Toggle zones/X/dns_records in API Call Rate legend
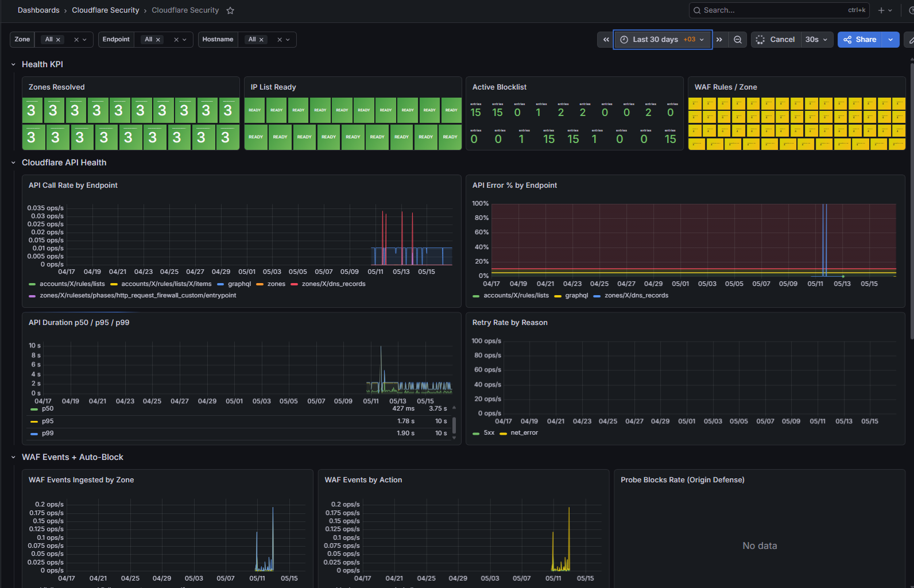Image resolution: width=914 pixels, height=588 pixels. coord(334,284)
